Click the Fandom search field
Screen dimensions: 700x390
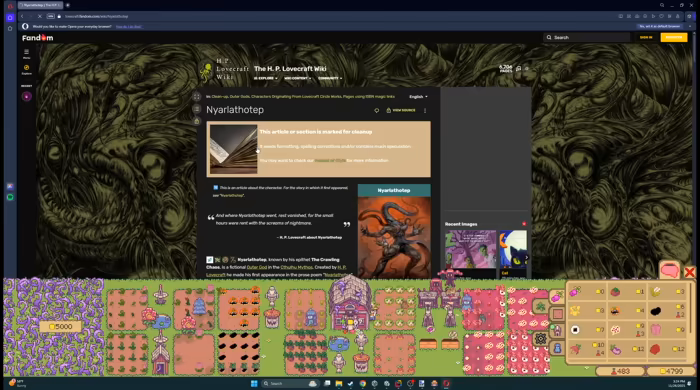(x=587, y=37)
